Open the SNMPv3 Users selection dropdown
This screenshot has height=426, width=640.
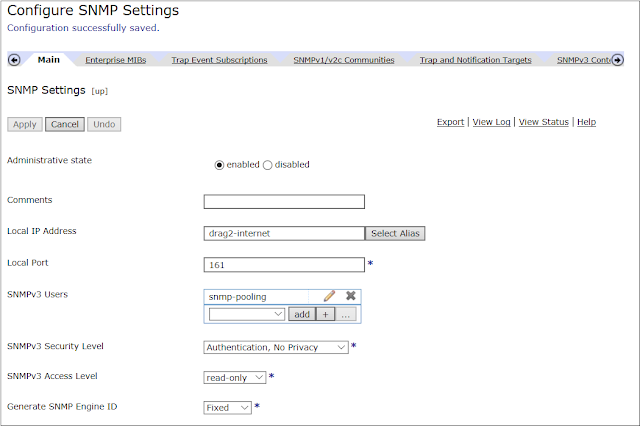[x=246, y=314]
